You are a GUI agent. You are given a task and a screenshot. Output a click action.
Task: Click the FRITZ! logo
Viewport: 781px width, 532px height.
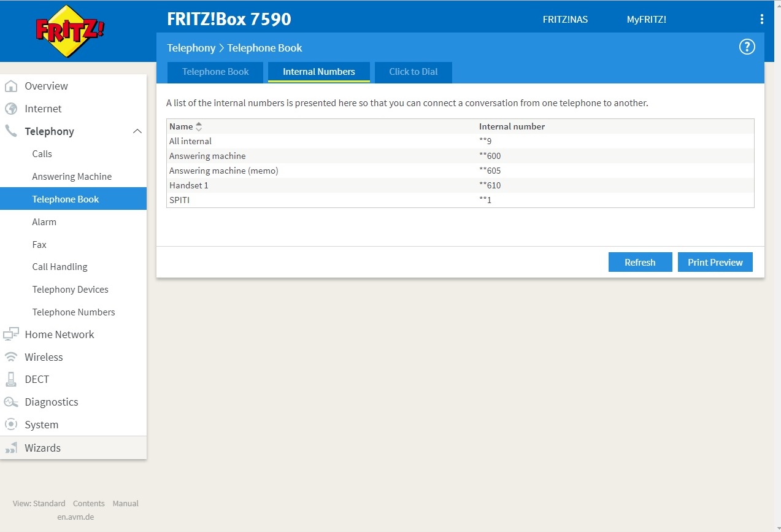(70, 31)
